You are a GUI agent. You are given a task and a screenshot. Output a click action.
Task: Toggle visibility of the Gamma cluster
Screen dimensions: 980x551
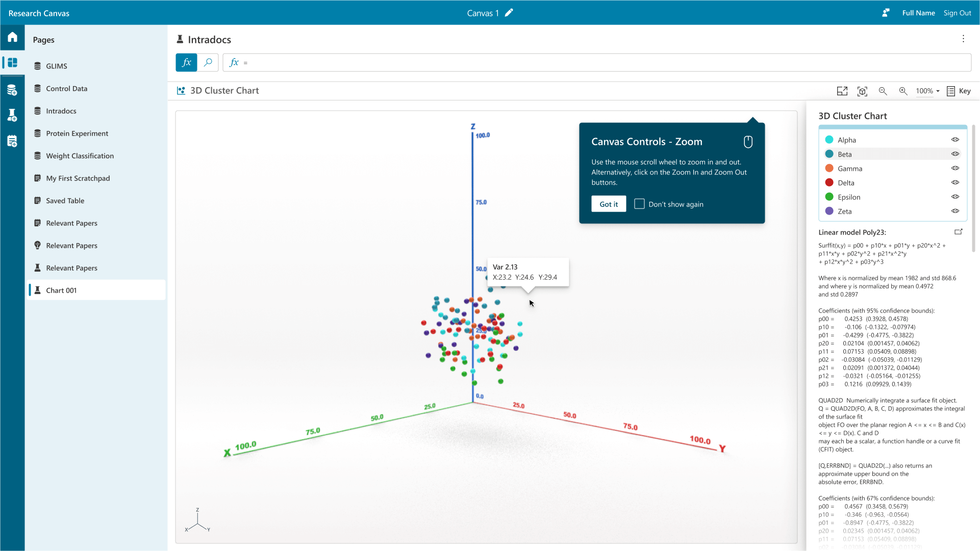click(x=955, y=168)
